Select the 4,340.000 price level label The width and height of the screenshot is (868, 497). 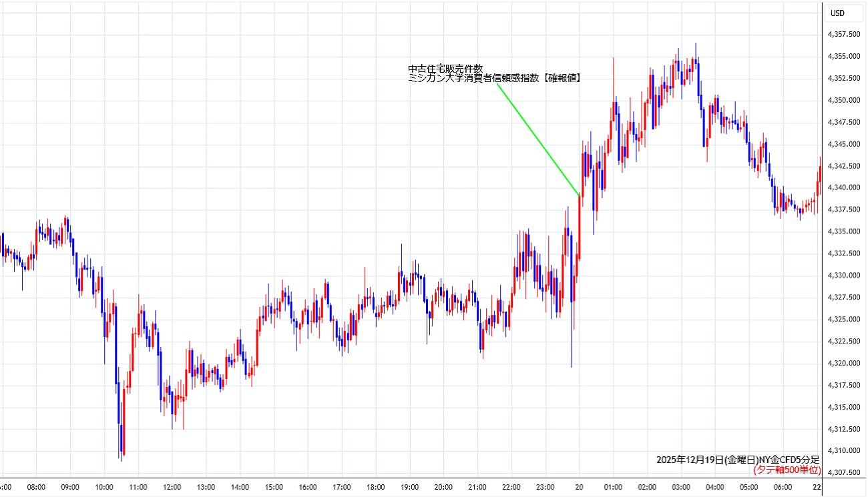click(x=843, y=187)
